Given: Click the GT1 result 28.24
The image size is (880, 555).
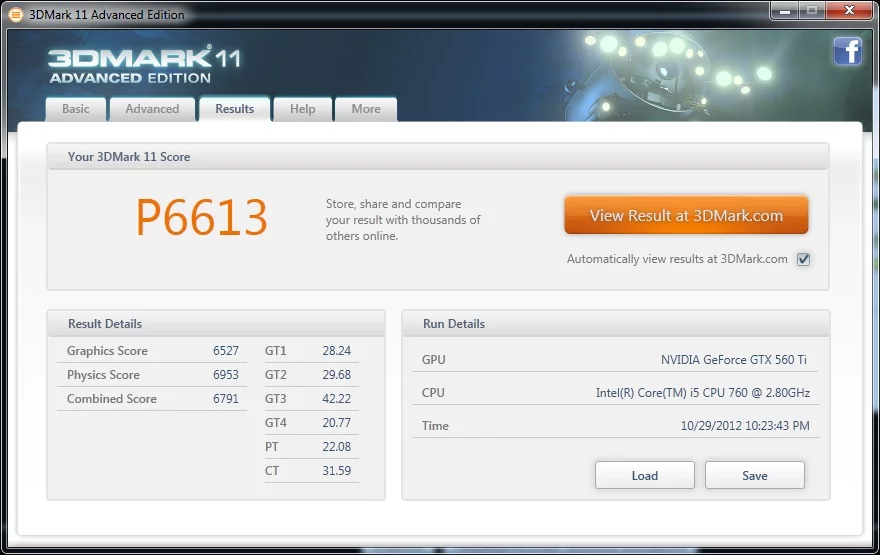Looking at the screenshot, I should (x=337, y=351).
